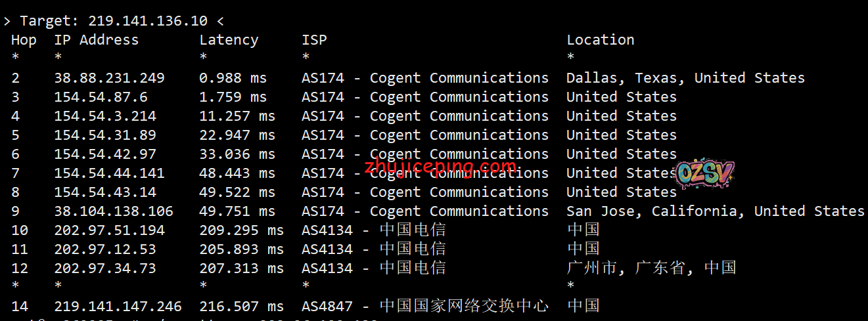
Task: Click Dallas, Texas, United States location
Action: click(685, 78)
